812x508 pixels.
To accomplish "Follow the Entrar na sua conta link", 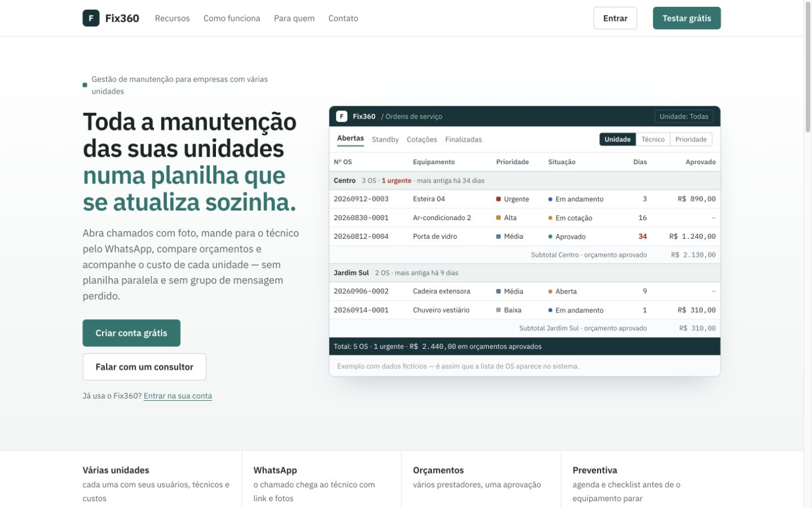I will click(x=178, y=396).
